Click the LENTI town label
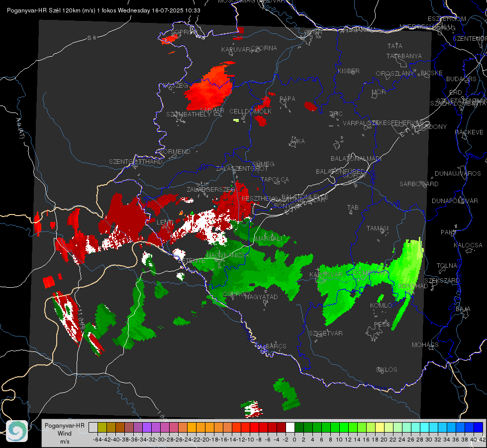Image resolution: width=487 pixels, height=448 pixels. click(x=165, y=222)
